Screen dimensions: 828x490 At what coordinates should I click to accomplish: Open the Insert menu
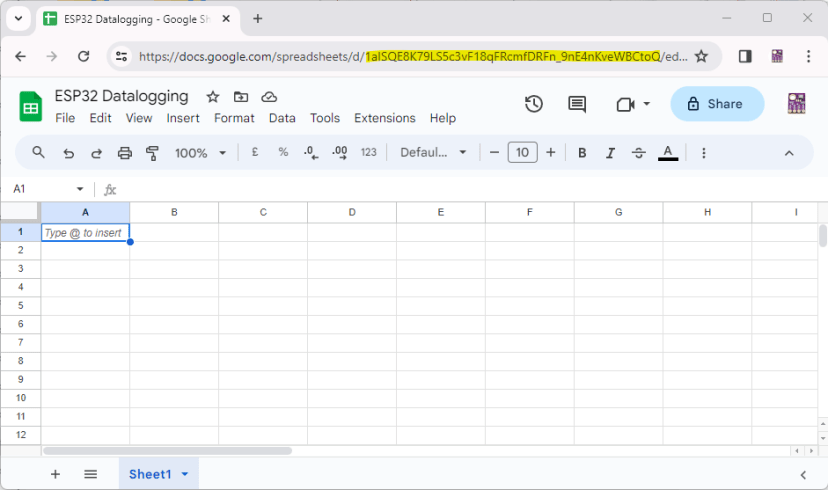click(x=183, y=118)
